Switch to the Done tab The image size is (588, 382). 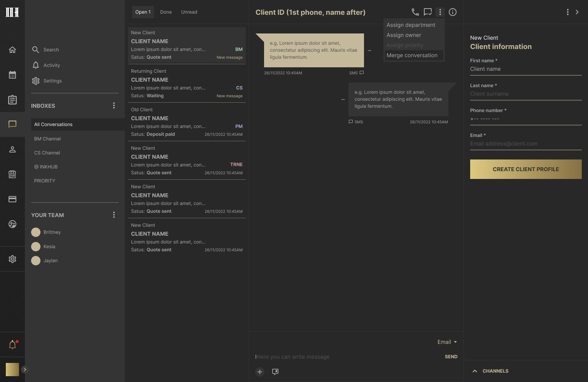[x=166, y=12]
